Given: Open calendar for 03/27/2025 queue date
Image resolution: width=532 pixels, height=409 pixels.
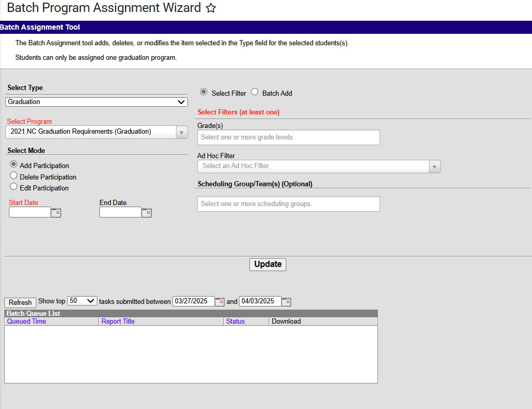Looking at the screenshot, I should pos(220,301).
